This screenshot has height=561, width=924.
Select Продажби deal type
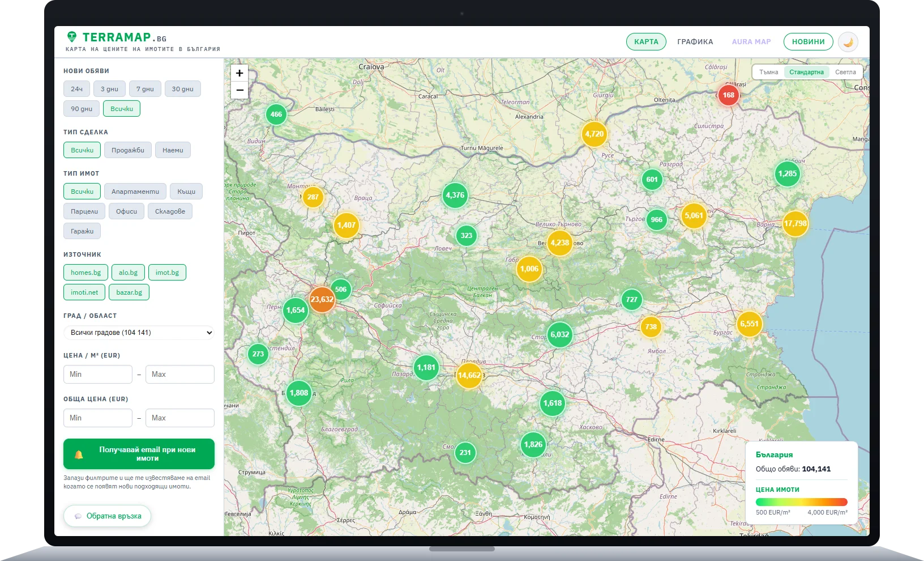[x=128, y=150]
